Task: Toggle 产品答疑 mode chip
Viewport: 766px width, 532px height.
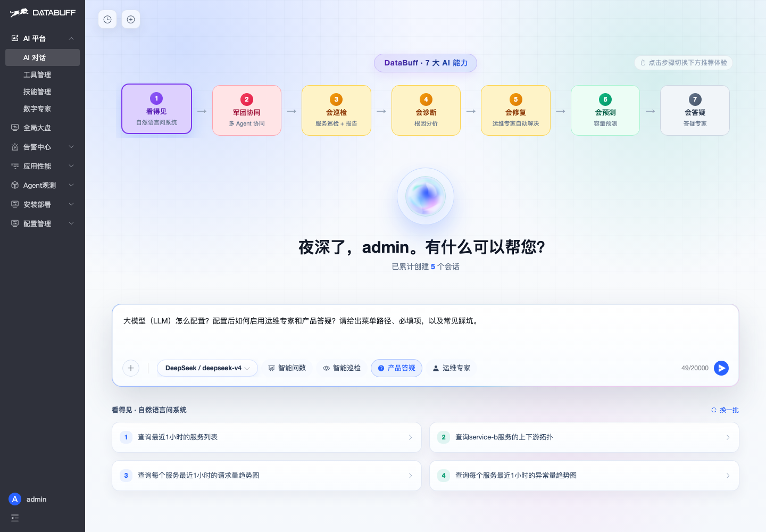Action: 396,368
